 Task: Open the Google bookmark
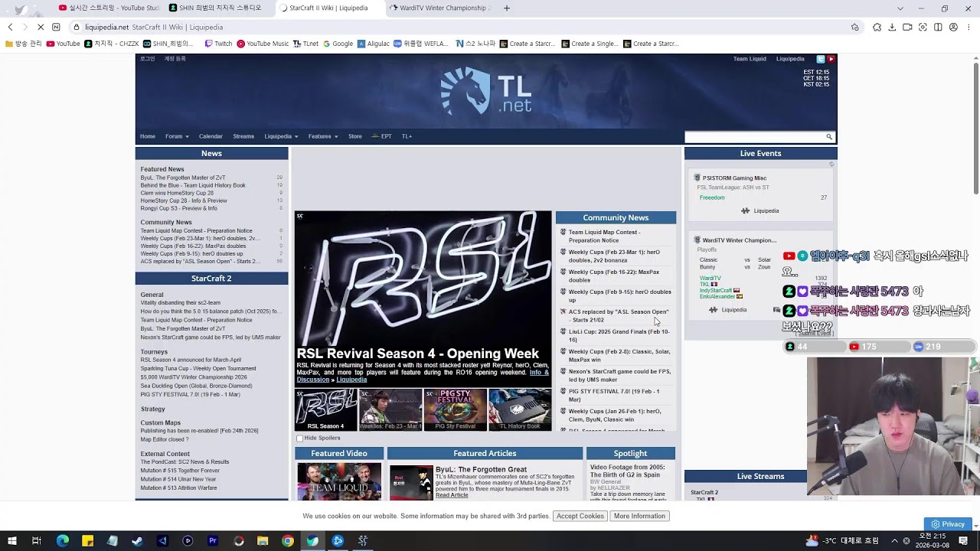coord(338,44)
